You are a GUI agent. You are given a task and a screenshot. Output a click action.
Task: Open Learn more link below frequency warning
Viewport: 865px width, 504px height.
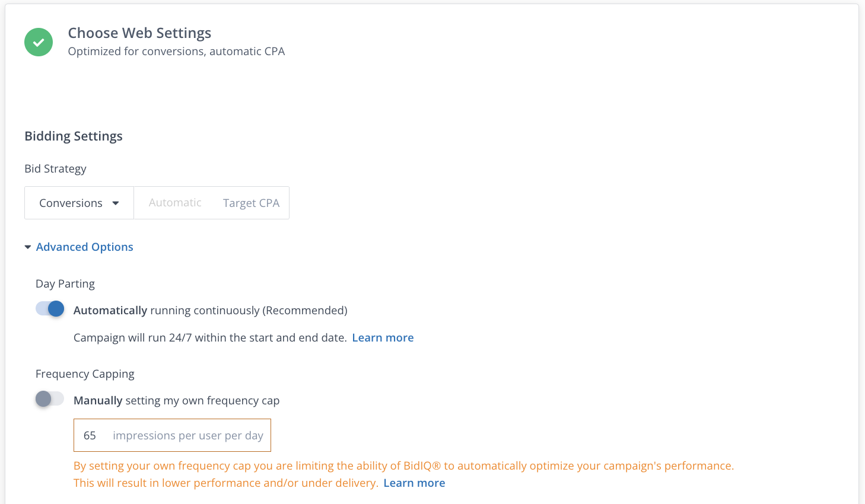pyautogui.click(x=414, y=483)
